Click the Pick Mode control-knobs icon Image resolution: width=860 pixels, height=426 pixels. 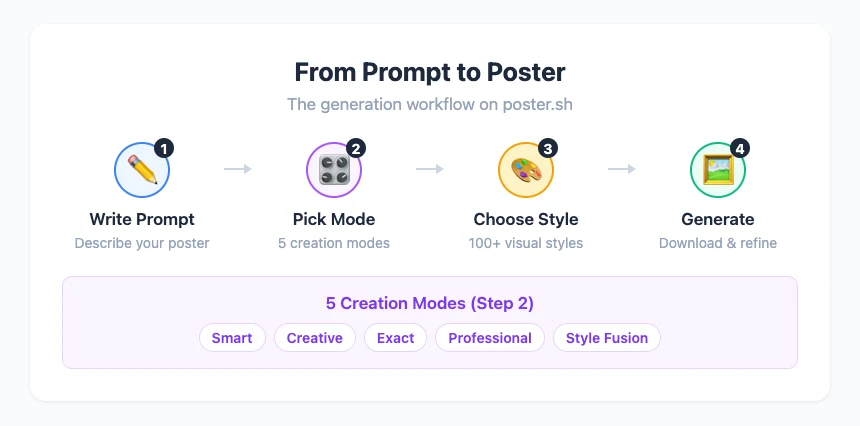coord(333,170)
